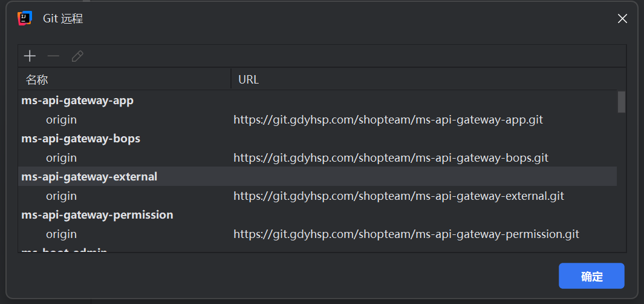Select origin under ms-api-gateway-bops
644x304 pixels.
coord(61,158)
